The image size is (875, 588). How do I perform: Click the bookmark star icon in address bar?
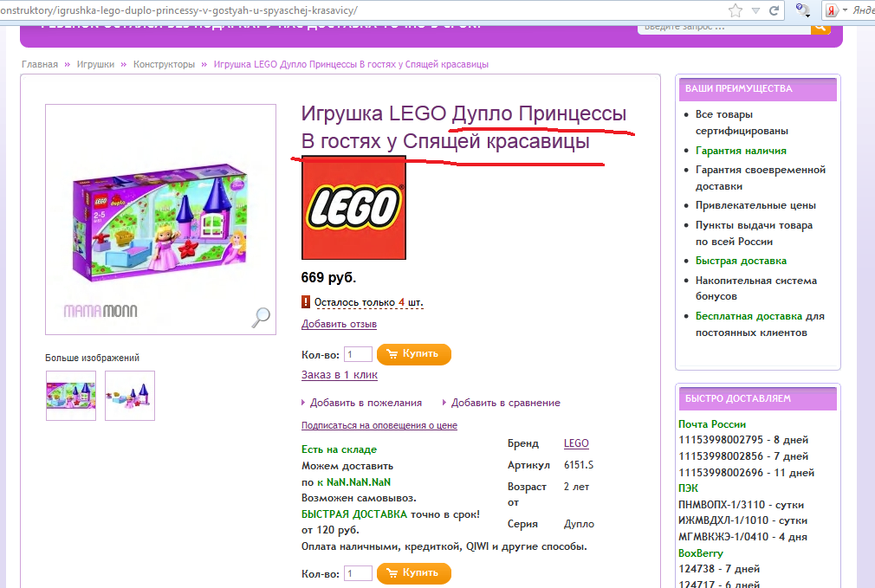pos(736,10)
